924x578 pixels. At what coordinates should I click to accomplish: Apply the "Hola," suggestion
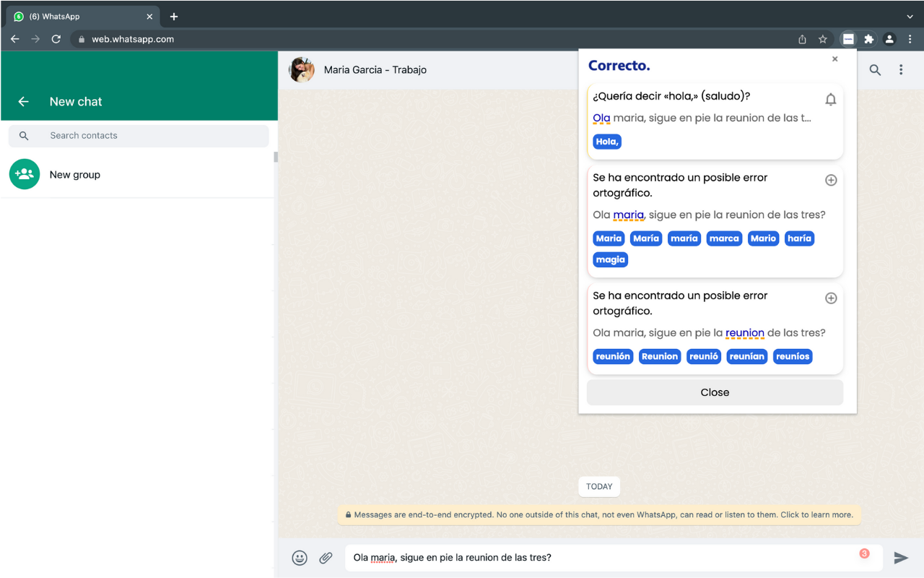tap(607, 142)
